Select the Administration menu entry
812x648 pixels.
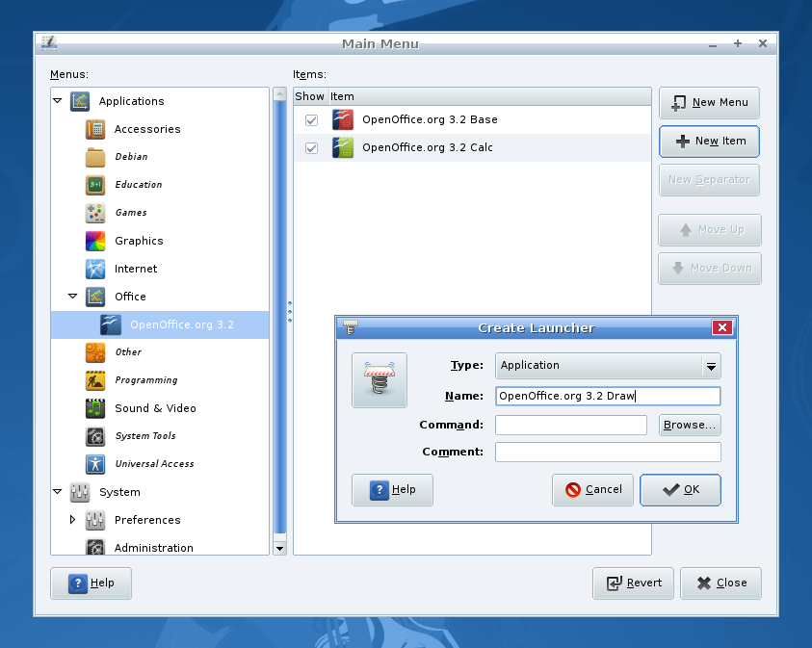coord(154,548)
